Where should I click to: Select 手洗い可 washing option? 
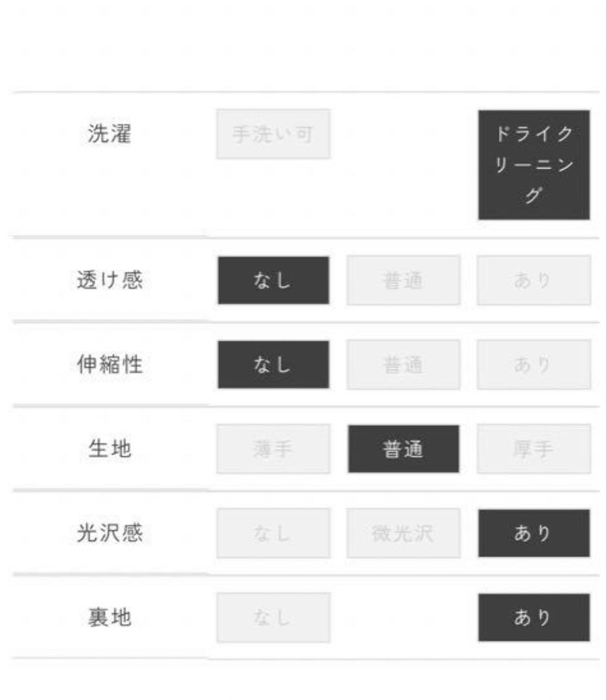(x=273, y=134)
